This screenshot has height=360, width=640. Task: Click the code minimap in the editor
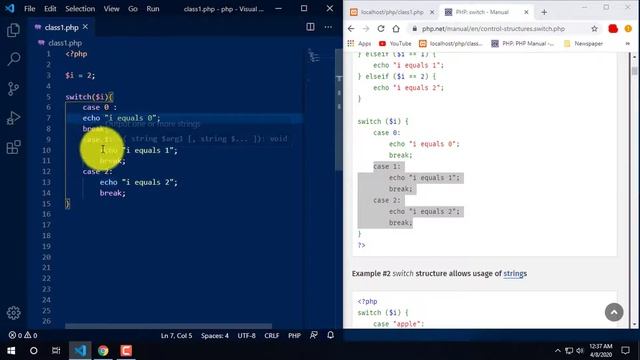pos(314,56)
